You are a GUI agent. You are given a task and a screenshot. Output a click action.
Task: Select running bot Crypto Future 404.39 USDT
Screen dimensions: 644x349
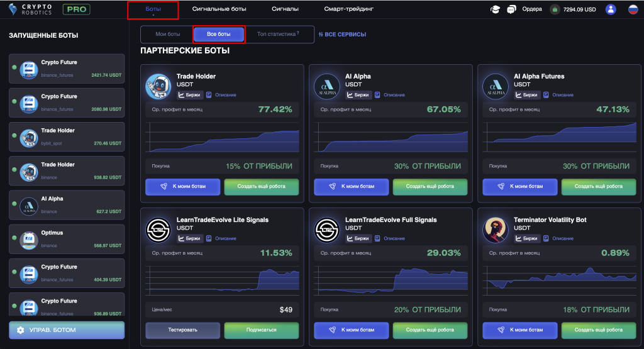pyautogui.click(x=67, y=273)
